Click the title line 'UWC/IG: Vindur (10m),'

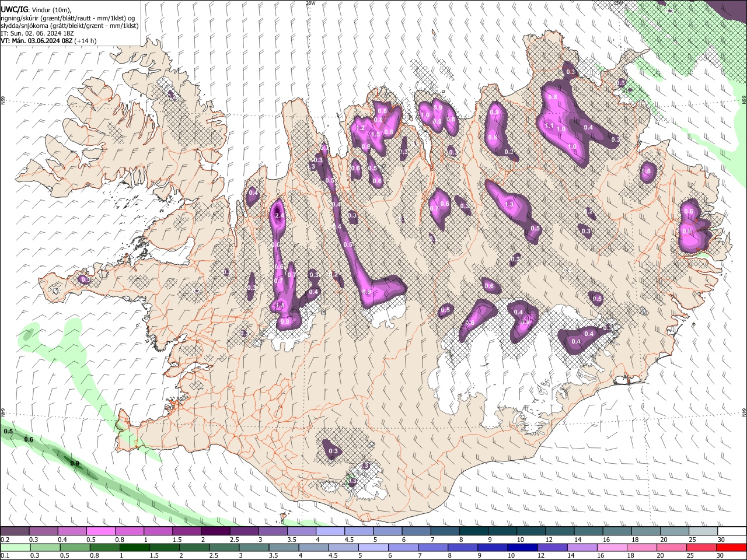click(x=36, y=9)
